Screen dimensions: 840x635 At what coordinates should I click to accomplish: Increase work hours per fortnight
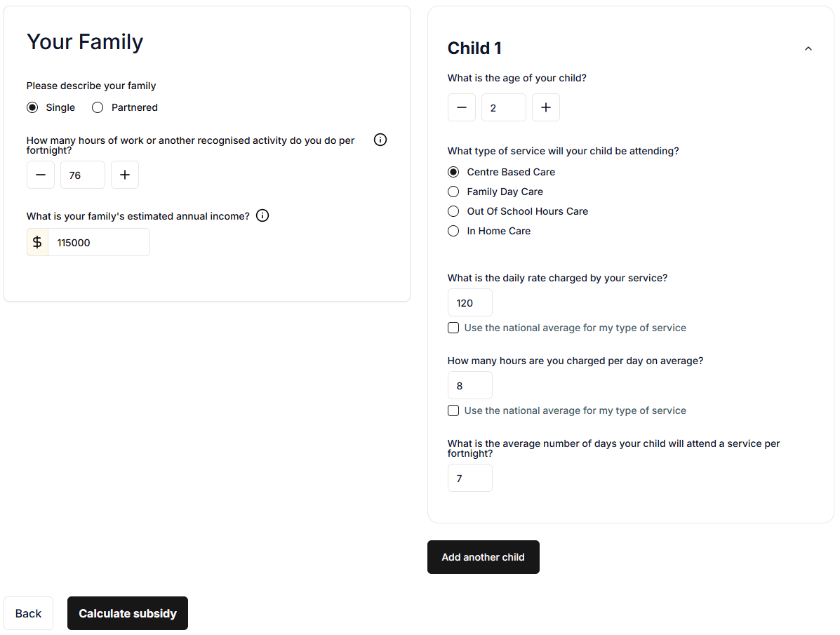coord(125,175)
